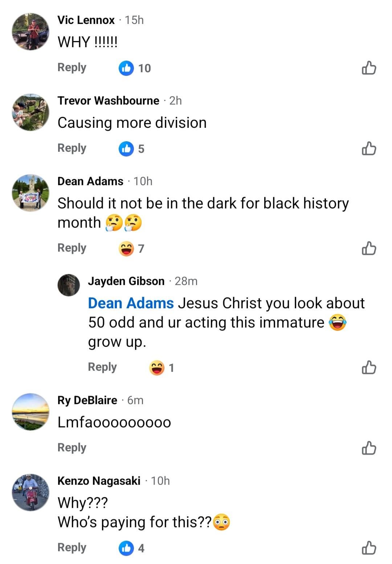Open the blue Dean Adams mention link
Viewport: 392px width, 564px height.
pyautogui.click(x=131, y=303)
